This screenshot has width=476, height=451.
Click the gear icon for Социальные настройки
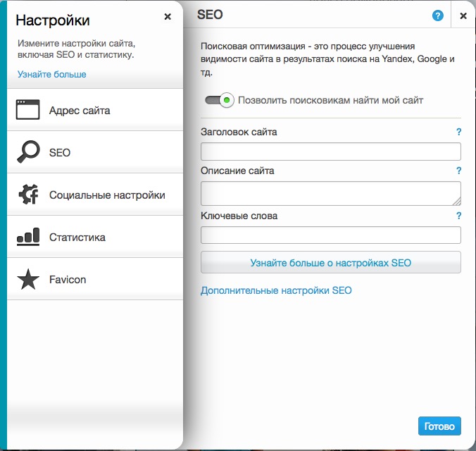point(28,194)
